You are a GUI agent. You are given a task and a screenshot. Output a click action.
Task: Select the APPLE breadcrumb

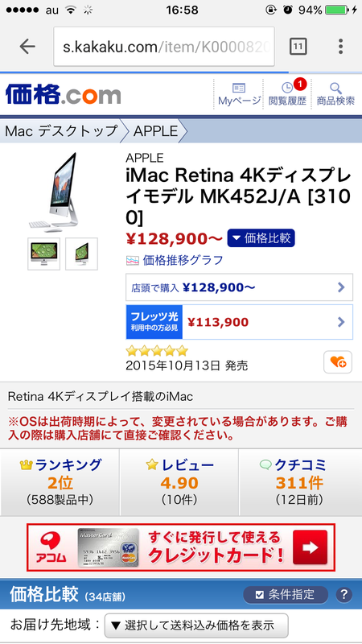tap(156, 131)
